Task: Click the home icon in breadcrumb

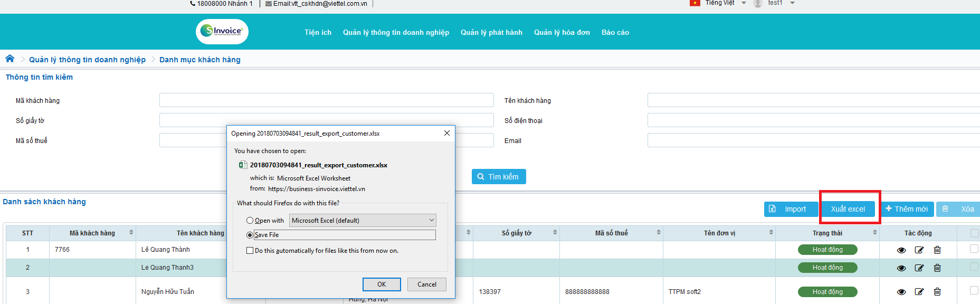Action: (x=9, y=59)
